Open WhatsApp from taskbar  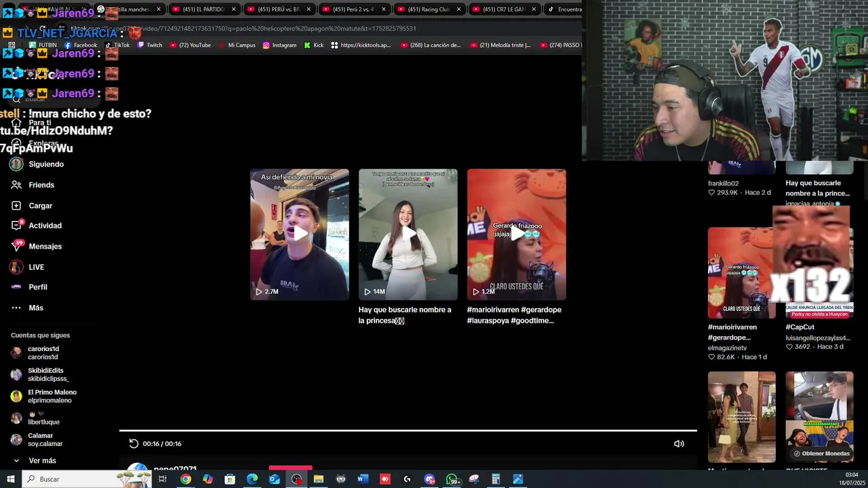[x=452, y=479]
